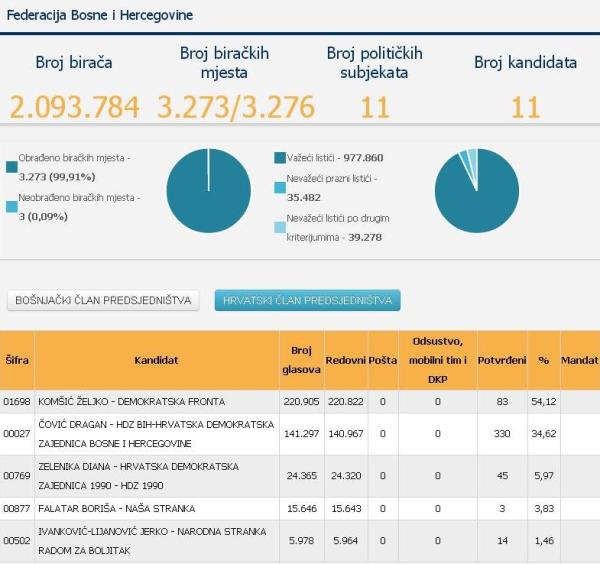600x564 pixels.
Task: Click the Federacija Bosne i Hercegovine heading
Action: pyautogui.click(x=100, y=15)
